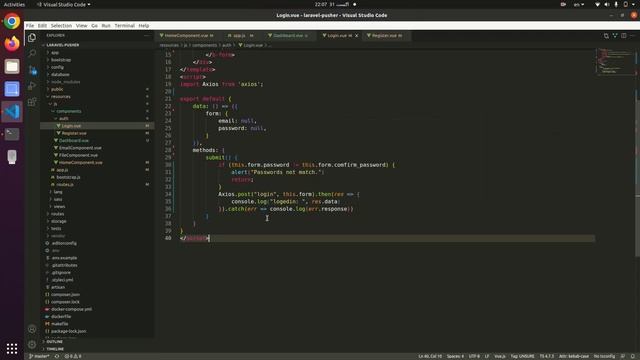Open Show Applications grid
The width and height of the screenshot is (640, 360).
coord(12,348)
